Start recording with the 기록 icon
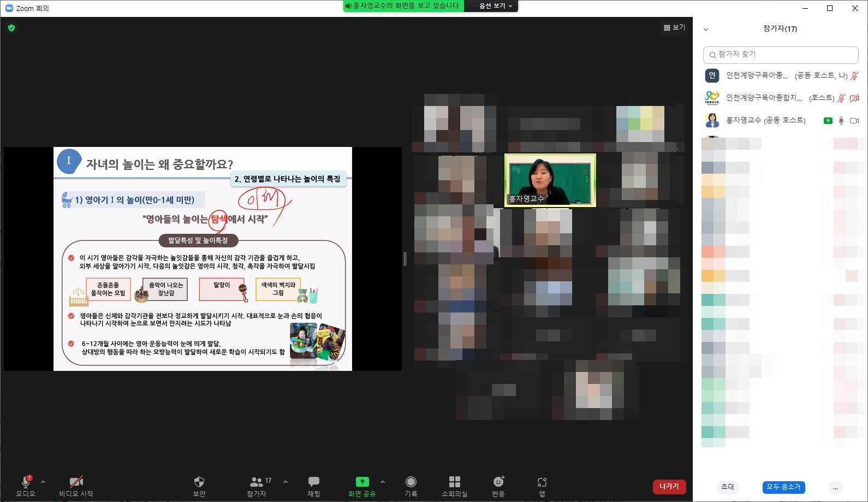The image size is (868, 502). pos(411,482)
